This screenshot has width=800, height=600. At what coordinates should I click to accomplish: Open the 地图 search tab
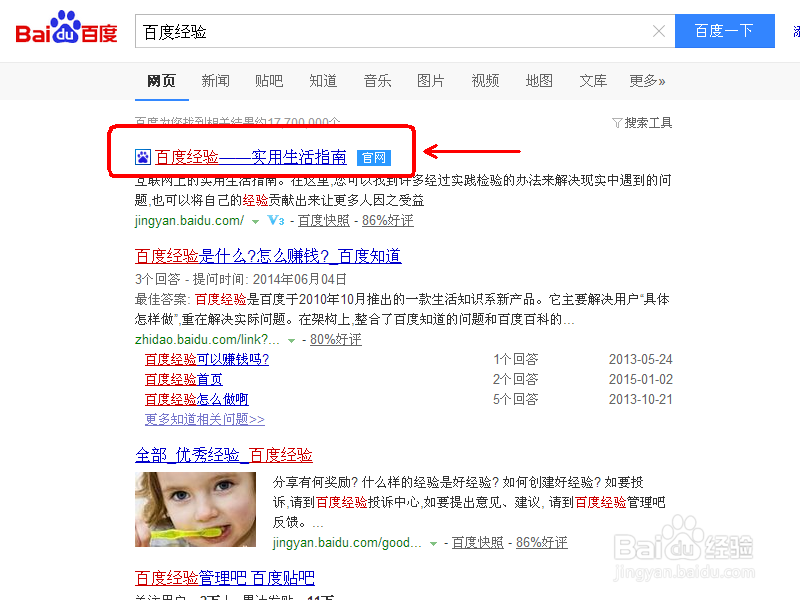click(539, 81)
